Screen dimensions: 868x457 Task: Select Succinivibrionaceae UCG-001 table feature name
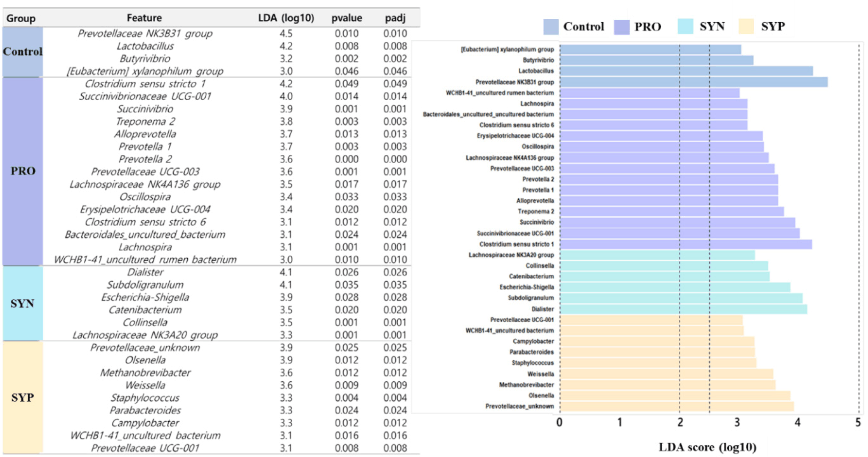click(145, 96)
